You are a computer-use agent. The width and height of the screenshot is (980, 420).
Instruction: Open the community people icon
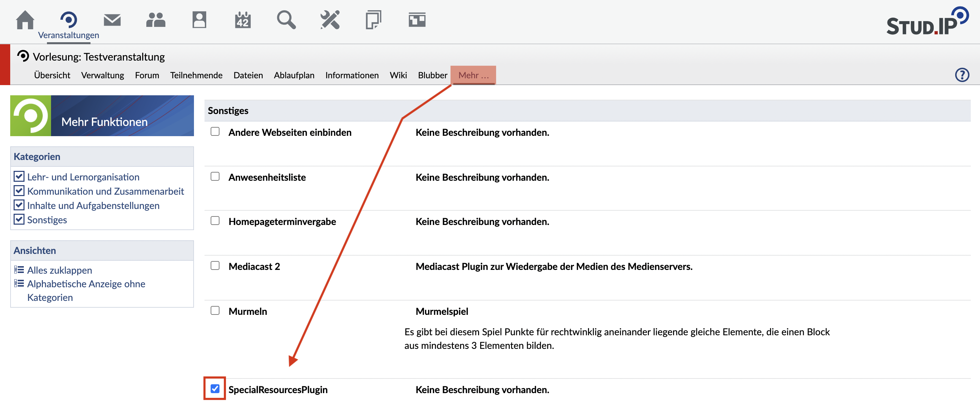(x=155, y=20)
